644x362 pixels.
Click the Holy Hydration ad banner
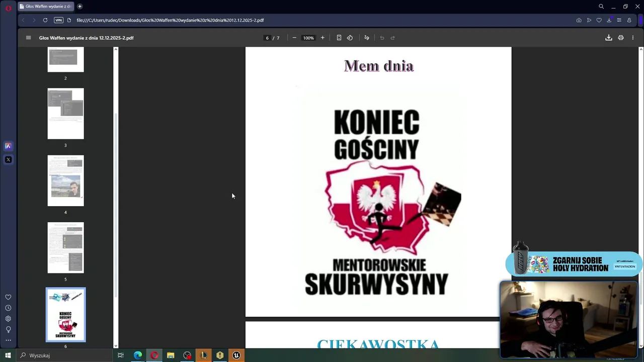574,263
